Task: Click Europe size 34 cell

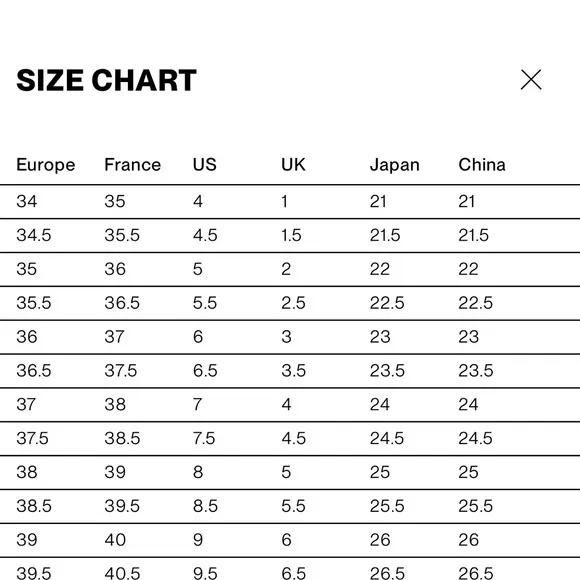Action: click(x=27, y=202)
